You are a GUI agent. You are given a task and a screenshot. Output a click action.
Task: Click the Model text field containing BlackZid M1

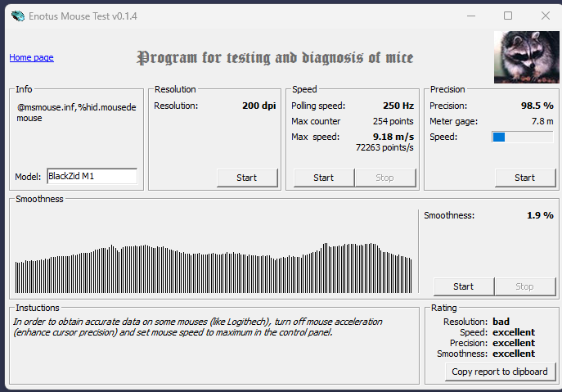pos(92,176)
